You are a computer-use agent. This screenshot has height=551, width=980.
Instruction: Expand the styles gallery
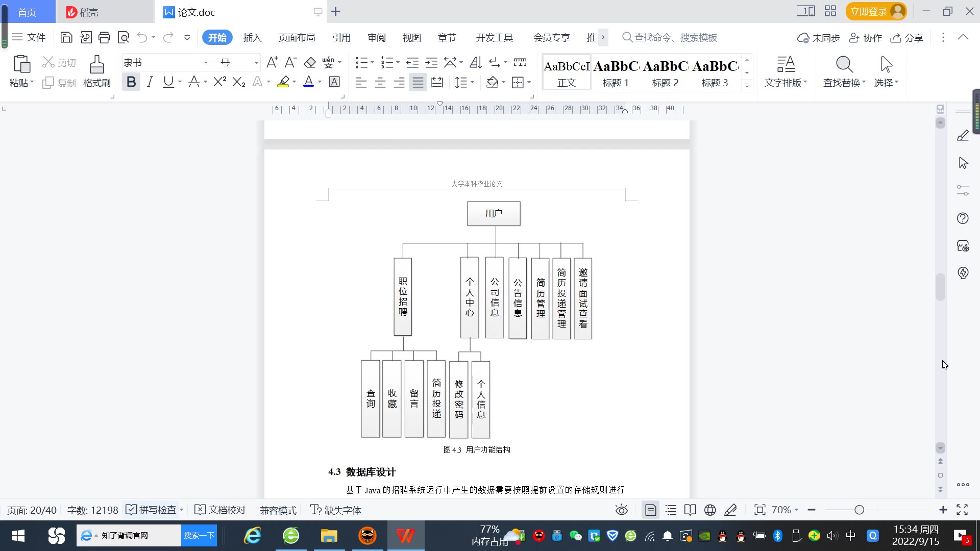pyautogui.click(x=747, y=86)
